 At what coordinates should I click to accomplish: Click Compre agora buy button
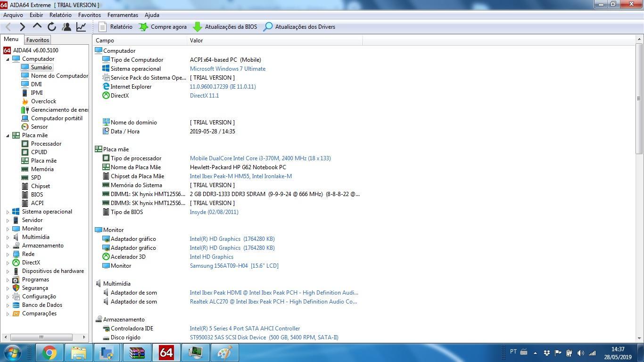pos(163,27)
